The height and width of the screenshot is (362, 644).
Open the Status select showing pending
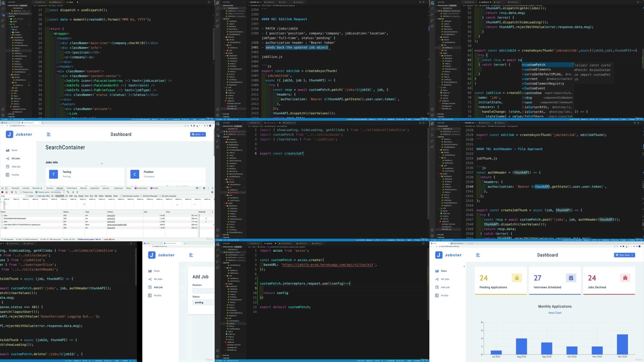pos(203,303)
